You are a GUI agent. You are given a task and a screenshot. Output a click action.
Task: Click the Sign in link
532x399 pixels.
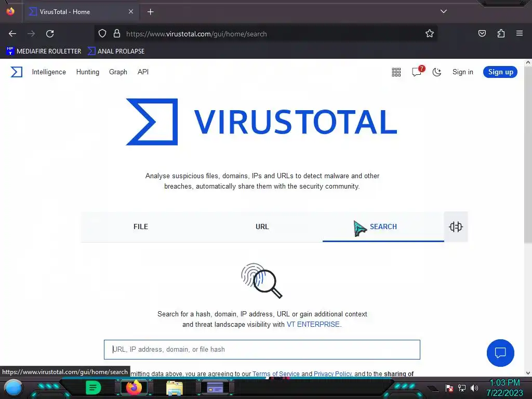coord(462,72)
